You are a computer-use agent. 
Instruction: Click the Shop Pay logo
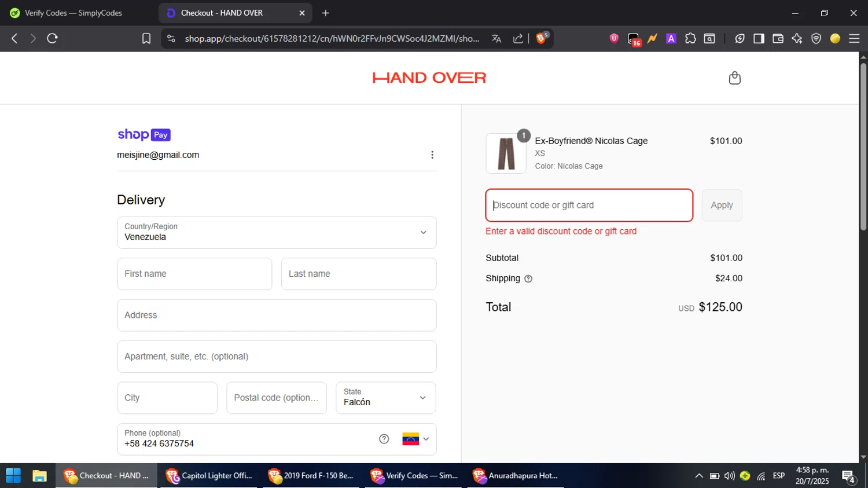(144, 135)
